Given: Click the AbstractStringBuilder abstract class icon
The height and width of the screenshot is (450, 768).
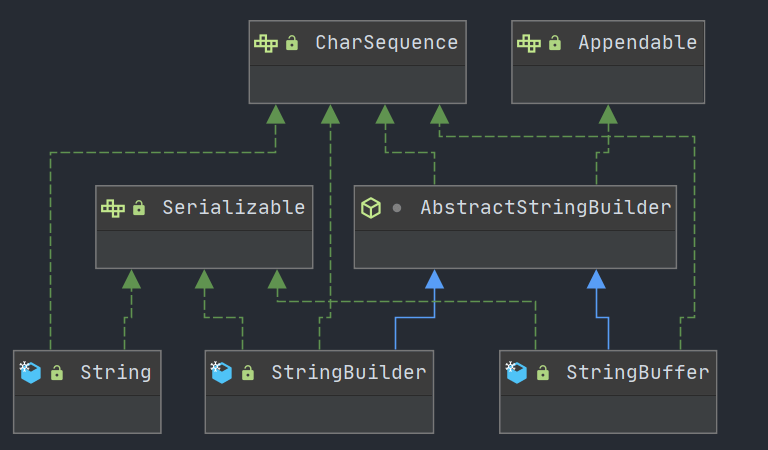Looking at the screenshot, I should tap(371, 208).
